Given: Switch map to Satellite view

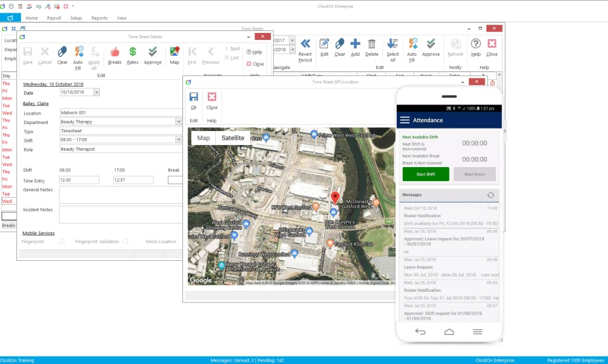Looking at the screenshot, I should 232,138.
